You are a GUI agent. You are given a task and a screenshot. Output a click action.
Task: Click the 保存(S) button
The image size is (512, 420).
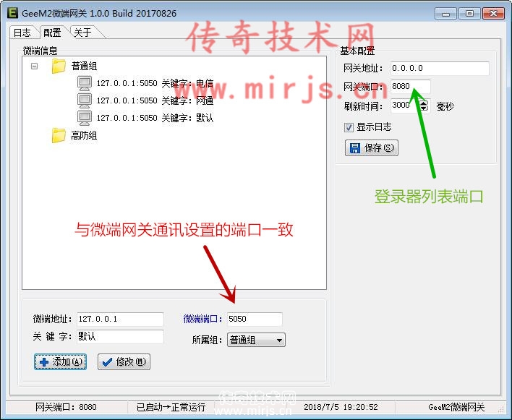(x=372, y=148)
